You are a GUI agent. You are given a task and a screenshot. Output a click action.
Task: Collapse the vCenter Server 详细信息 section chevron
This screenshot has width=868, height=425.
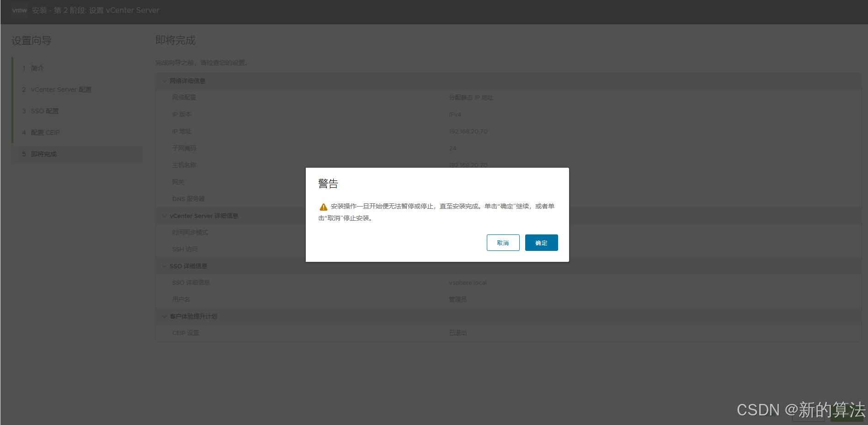click(165, 216)
